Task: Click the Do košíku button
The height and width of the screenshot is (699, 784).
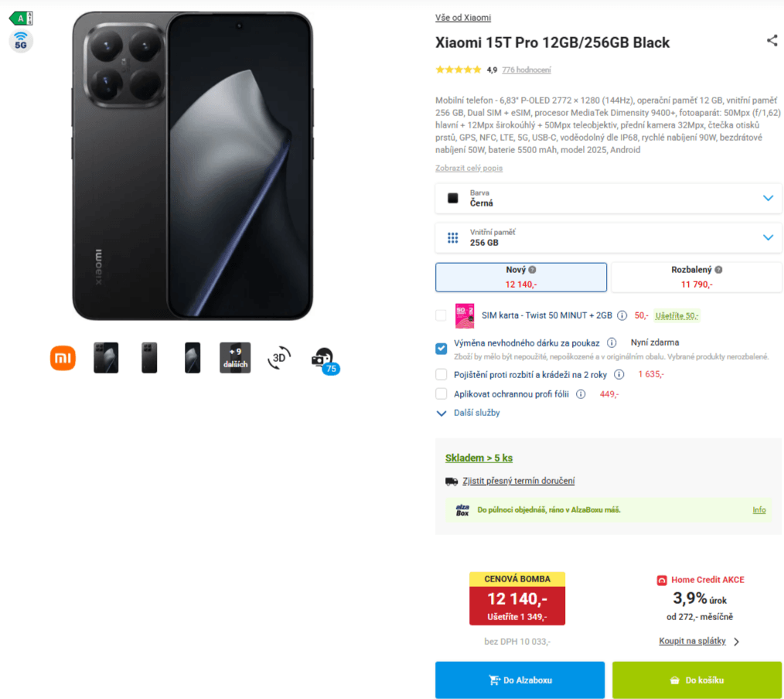Action: (x=697, y=680)
